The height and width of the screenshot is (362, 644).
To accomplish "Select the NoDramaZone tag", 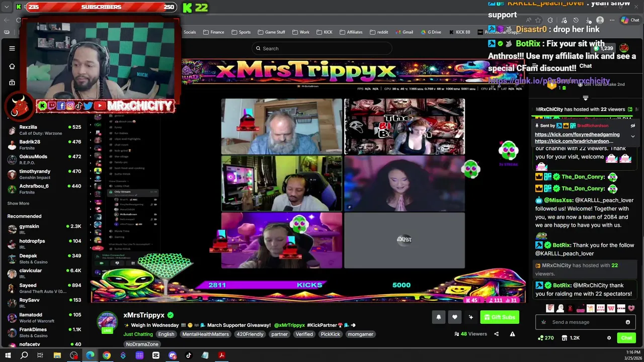I will pos(142,344).
